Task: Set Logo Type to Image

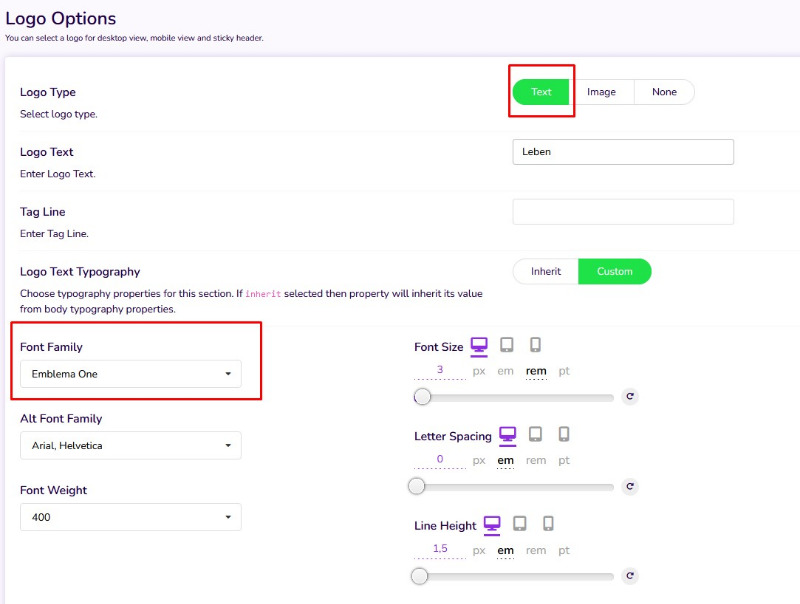Action: pos(601,92)
